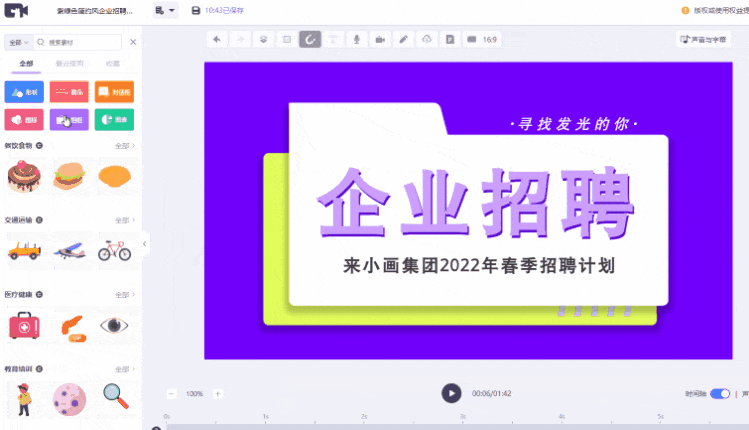The width and height of the screenshot is (749, 430).
Task: Switch to the 收藏 favorites tab
Action: [x=113, y=64]
